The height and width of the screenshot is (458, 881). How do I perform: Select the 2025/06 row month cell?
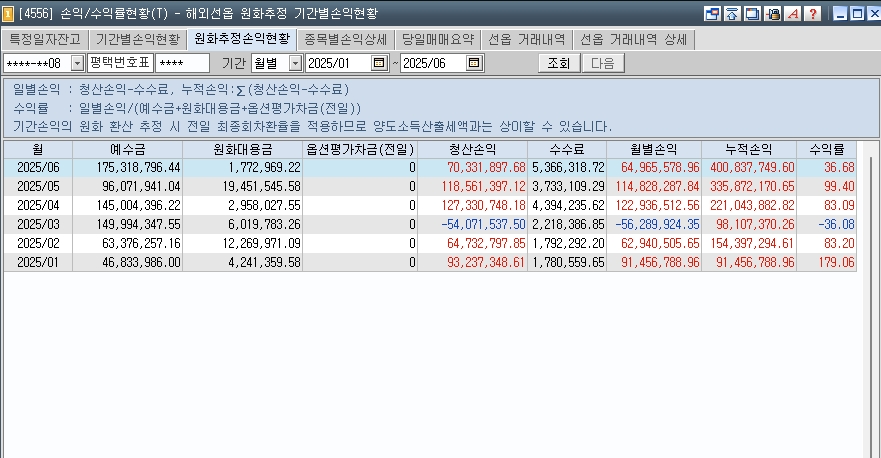coord(38,167)
